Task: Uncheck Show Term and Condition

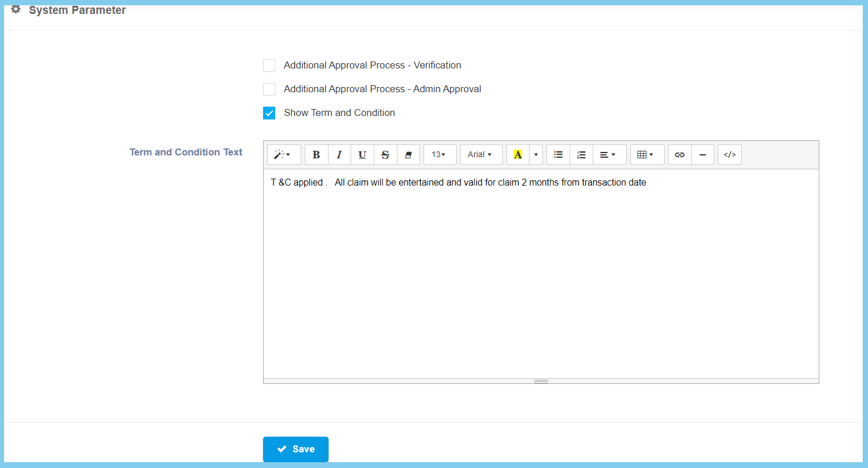Action: point(269,113)
